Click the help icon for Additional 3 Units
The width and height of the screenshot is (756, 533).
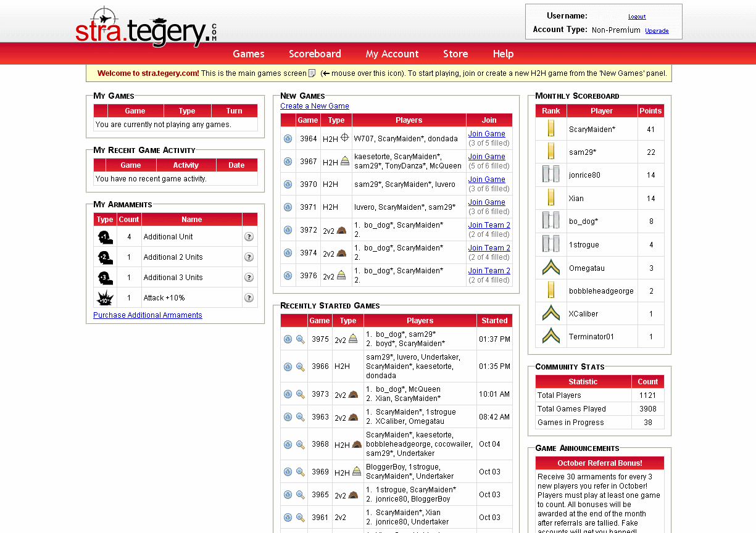tap(249, 278)
